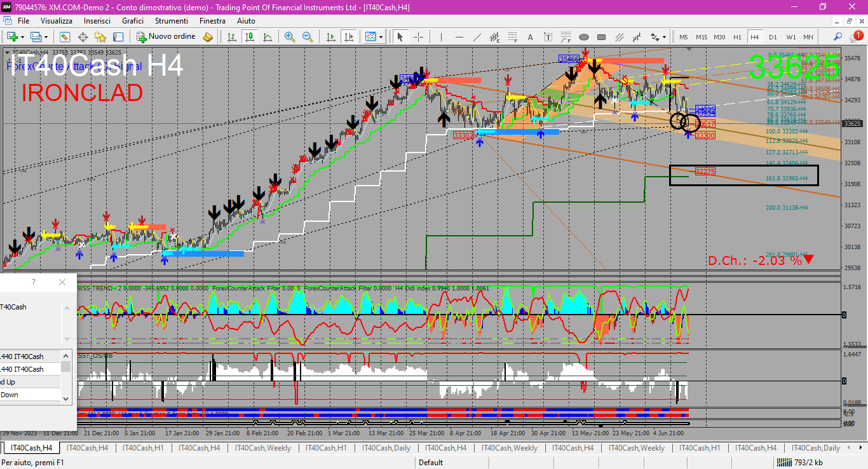Select the crosshair tool
The height and width of the screenshot is (469, 868).
(418, 37)
